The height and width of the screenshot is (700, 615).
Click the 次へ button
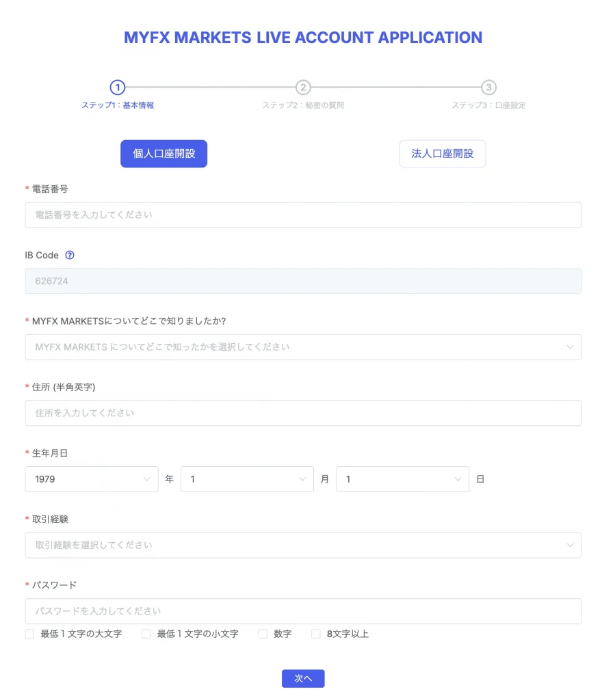pyautogui.click(x=303, y=679)
